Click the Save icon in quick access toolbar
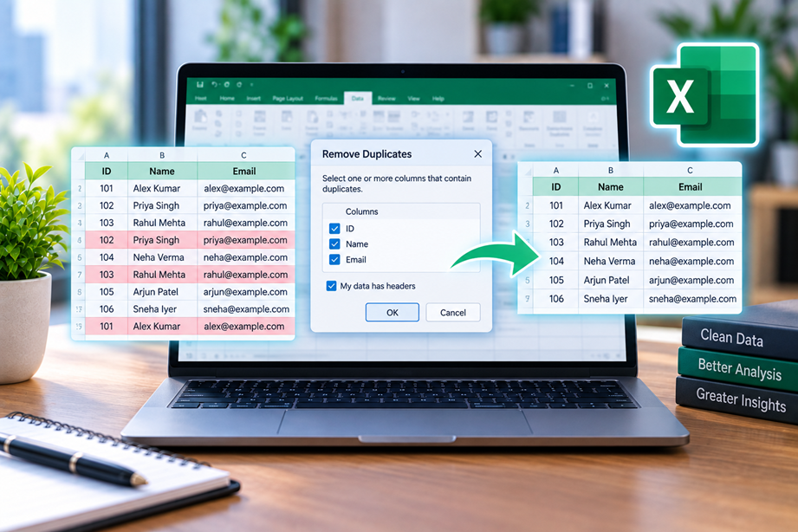This screenshot has width=798, height=532. tap(200, 85)
